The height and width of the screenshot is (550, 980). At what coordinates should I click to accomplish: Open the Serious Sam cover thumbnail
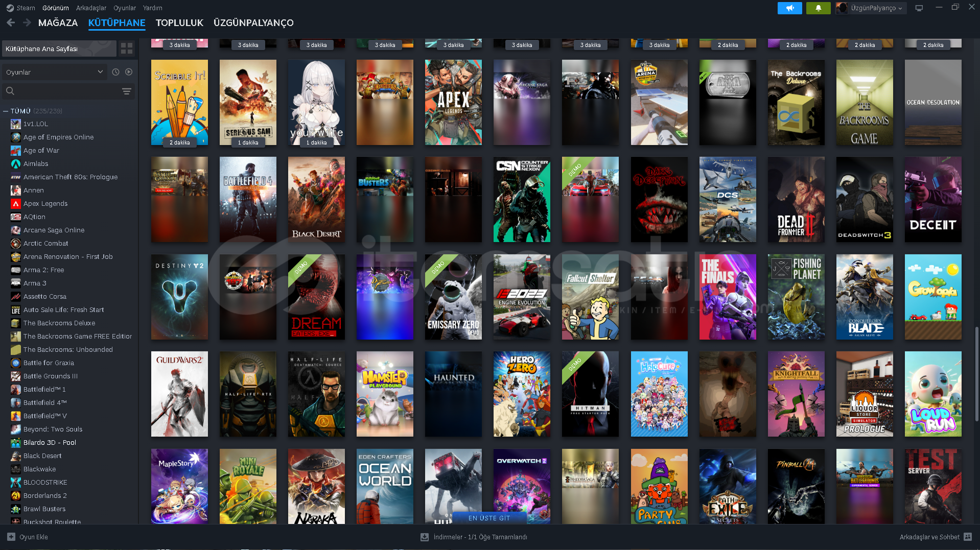click(248, 102)
